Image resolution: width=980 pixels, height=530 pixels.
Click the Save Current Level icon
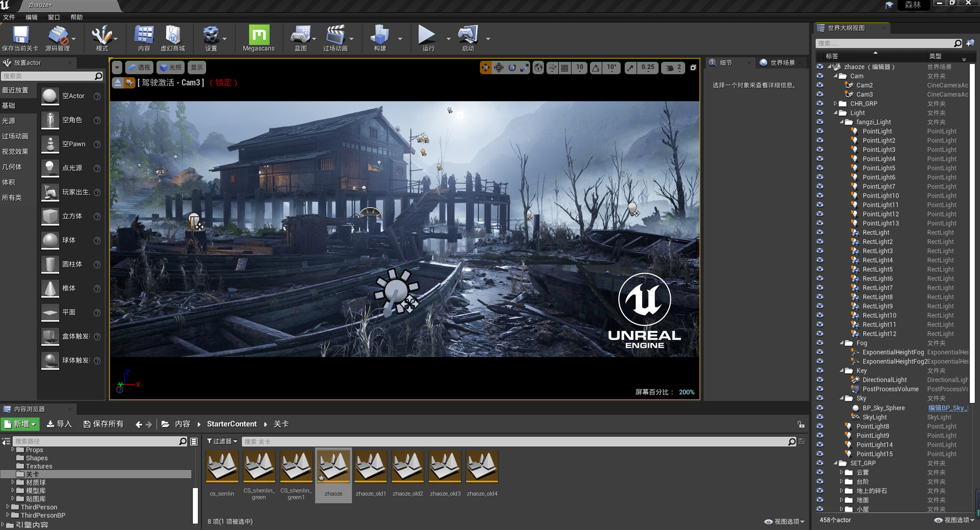(x=20, y=35)
